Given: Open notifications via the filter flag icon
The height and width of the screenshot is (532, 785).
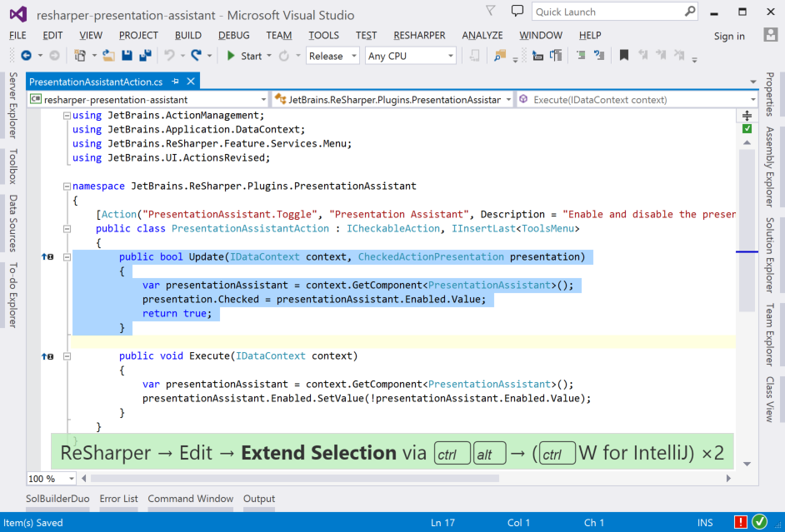Looking at the screenshot, I should 491,11.
